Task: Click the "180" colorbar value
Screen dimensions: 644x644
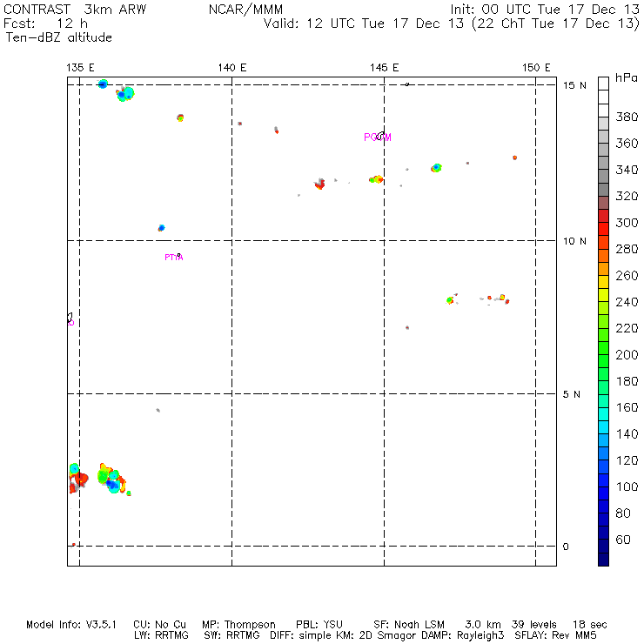Action: coord(627,381)
